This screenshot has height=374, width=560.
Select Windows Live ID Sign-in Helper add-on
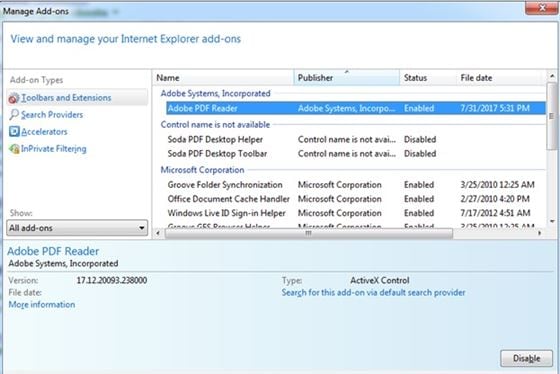tap(226, 213)
